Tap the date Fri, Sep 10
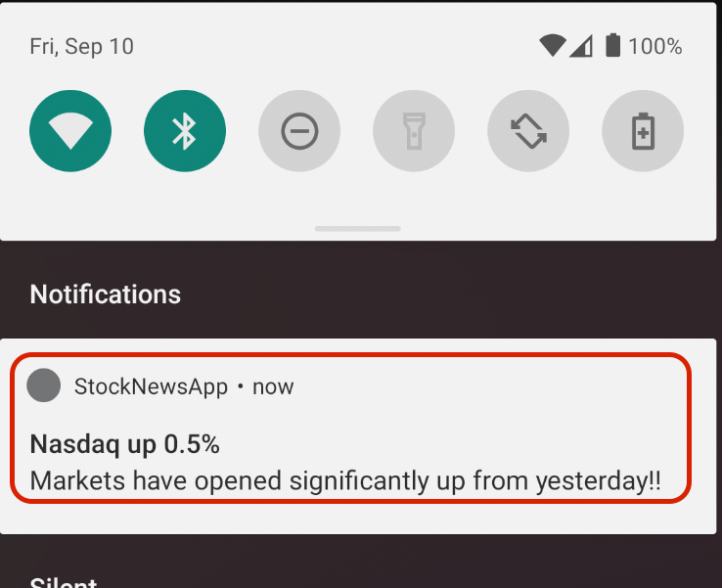The image size is (722, 588). click(82, 46)
